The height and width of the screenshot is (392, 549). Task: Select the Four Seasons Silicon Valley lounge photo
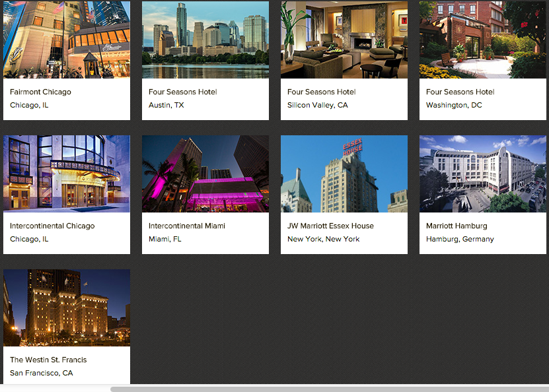pos(344,40)
